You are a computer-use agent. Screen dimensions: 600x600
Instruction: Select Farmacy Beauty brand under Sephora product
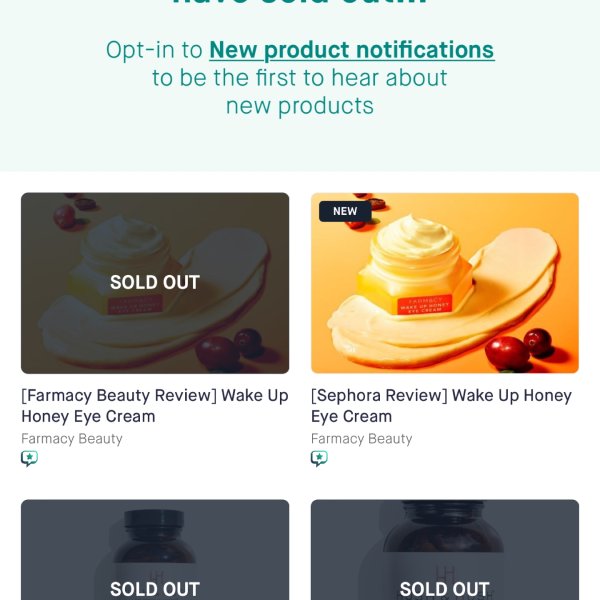362,439
